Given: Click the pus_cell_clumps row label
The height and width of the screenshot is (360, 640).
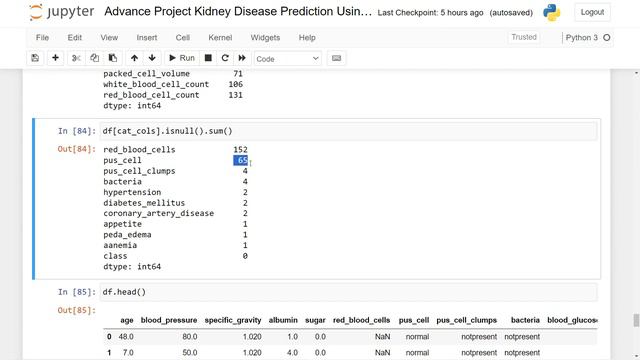Looking at the screenshot, I should pos(139,171).
